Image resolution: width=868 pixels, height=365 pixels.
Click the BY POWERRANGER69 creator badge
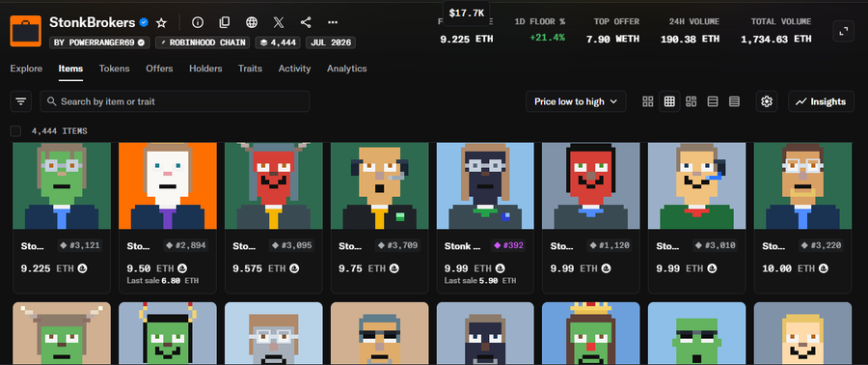pos(99,42)
